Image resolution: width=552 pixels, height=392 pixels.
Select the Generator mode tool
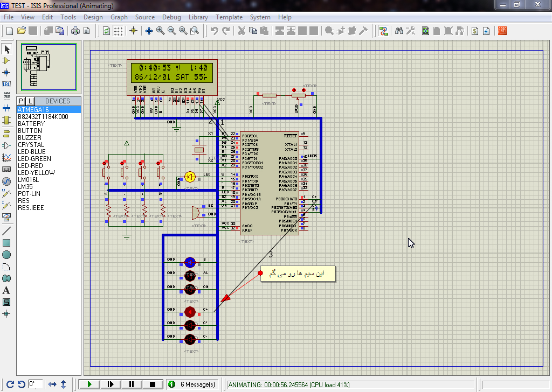click(6, 181)
